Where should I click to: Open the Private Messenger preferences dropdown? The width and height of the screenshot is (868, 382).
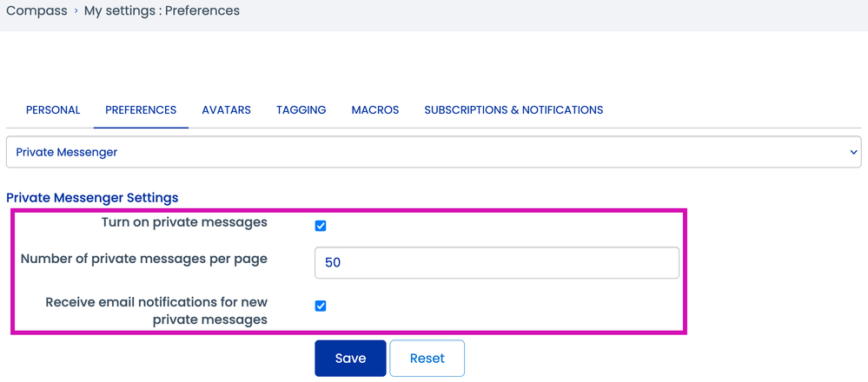pyautogui.click(x=433, y=152)
